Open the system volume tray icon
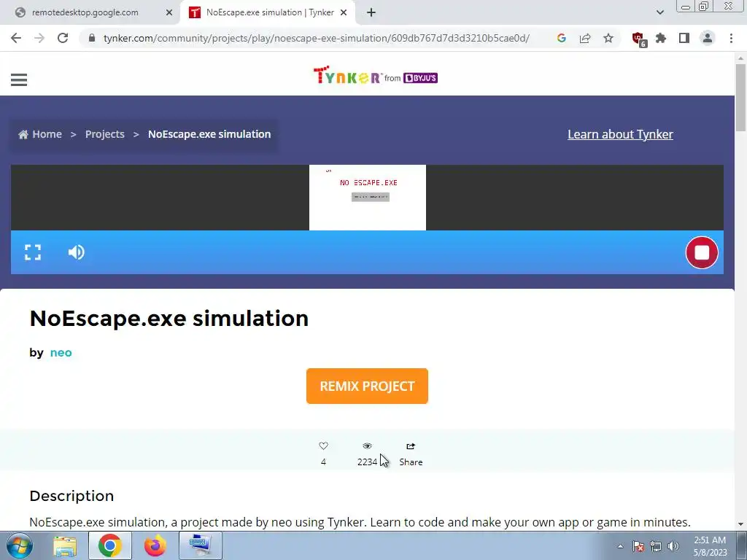Screen dimensions: 747x560 click(x=673, y=546)
